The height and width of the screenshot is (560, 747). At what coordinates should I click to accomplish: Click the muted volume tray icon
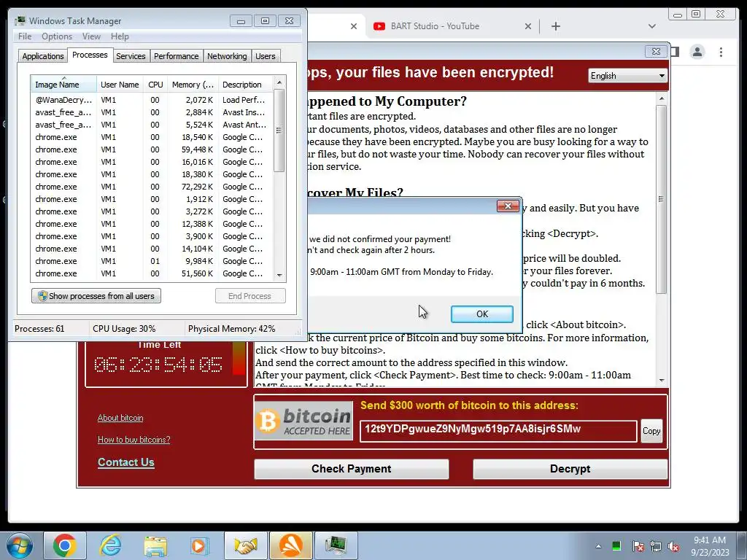coord(673,546)
